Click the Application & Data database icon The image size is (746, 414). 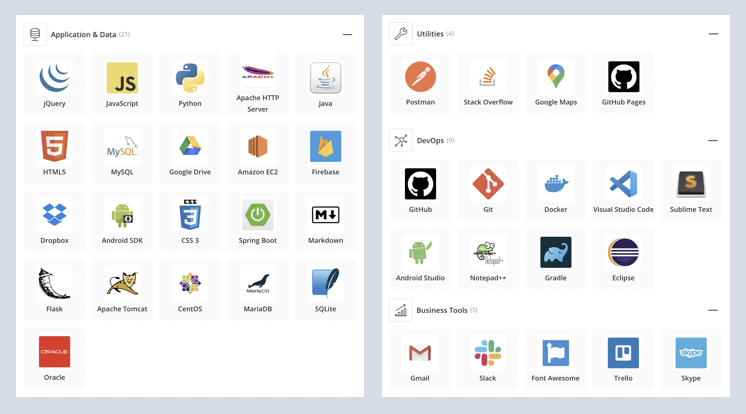(35, 34)
